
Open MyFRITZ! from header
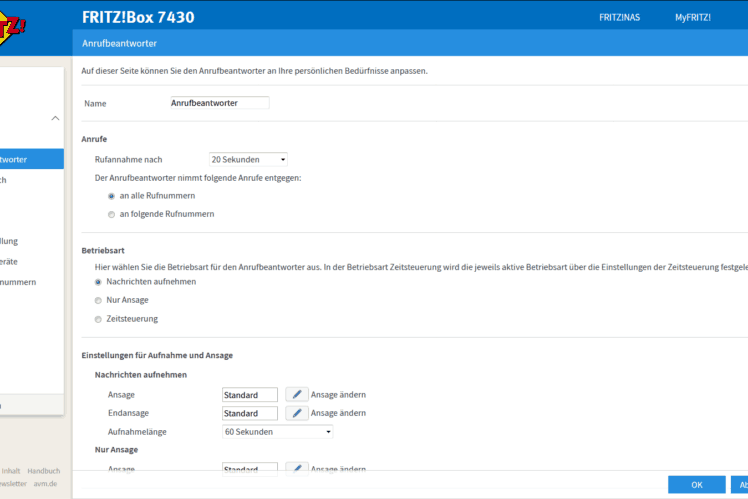click(x=693, y=18)
